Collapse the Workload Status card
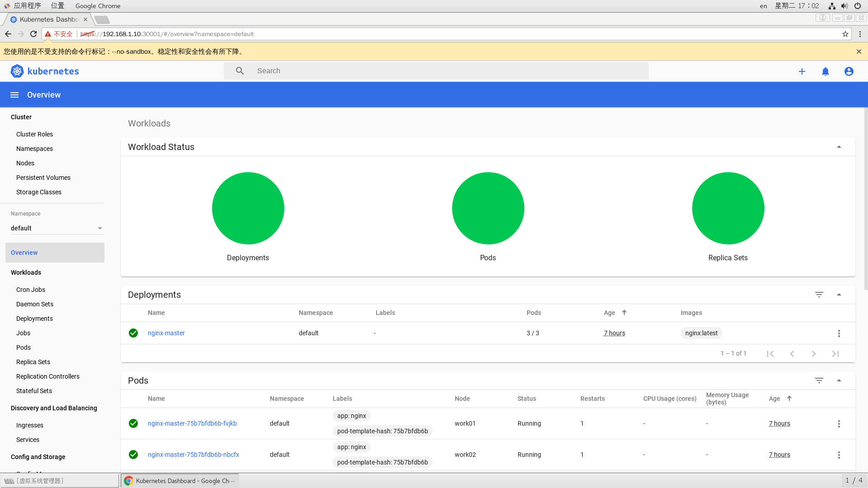Viewport: 868px width, 488px height. coord(839,147)
